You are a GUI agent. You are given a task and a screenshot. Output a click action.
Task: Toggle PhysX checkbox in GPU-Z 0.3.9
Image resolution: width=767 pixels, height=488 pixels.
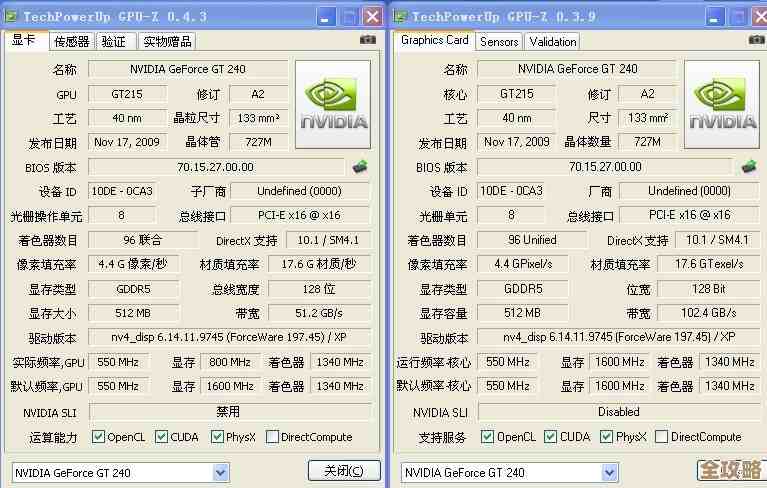[x=607, y=437]
